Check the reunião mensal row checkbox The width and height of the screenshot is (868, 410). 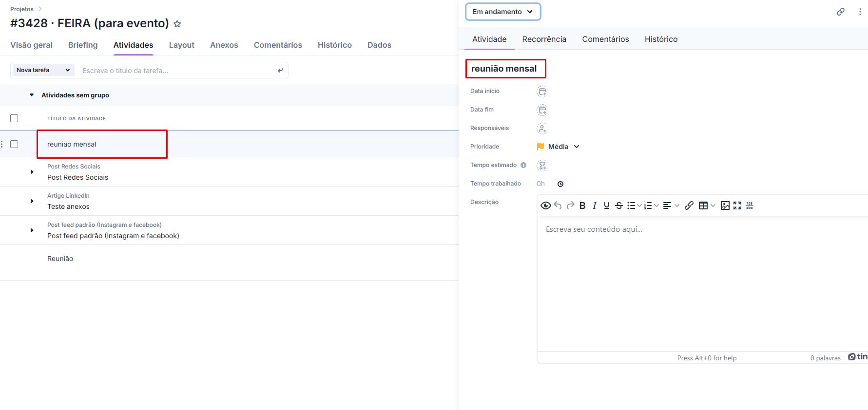pyautogui.click(x=14, y=144)
